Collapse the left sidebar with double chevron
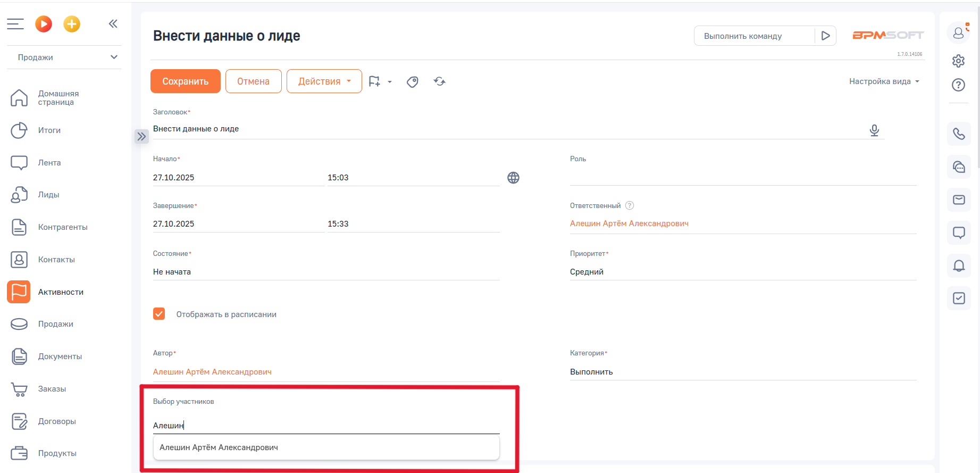This screenshot has width=980, height=473. point(113,24)
